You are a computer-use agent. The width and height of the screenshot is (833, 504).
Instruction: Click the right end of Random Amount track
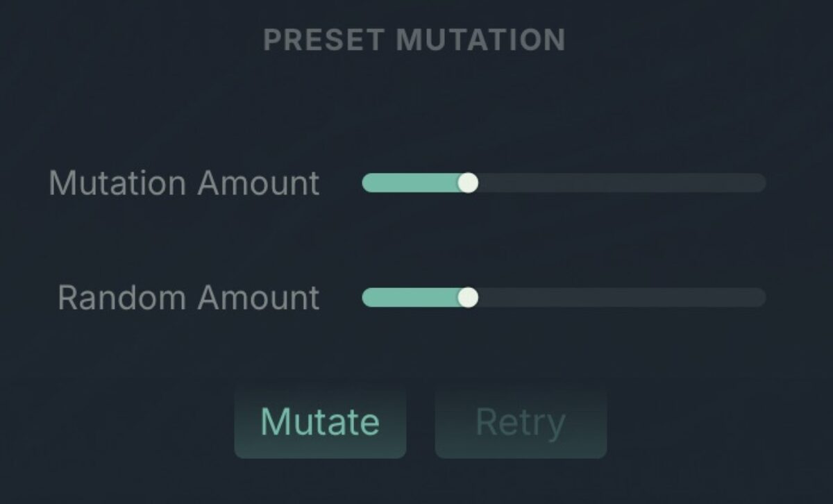757,298
